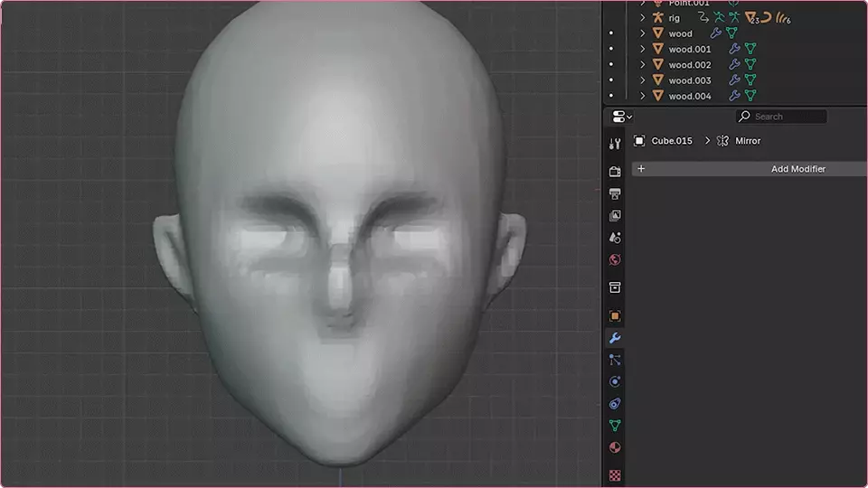This screenshot has width=868, height=488.
Task: Click the rig child meshes icon labeled 23
Action: (x=751, y=18)
